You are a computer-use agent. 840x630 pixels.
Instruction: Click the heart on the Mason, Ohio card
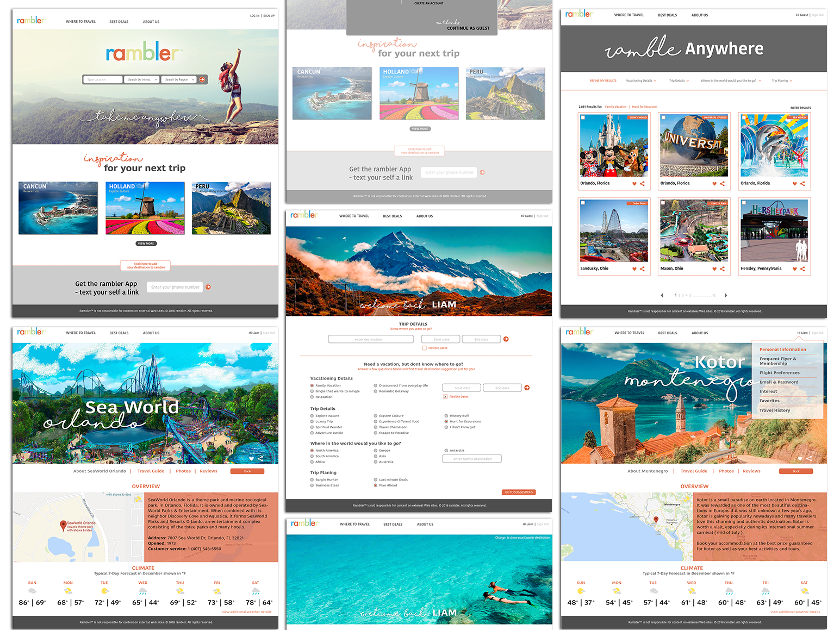tap(714, 269)
